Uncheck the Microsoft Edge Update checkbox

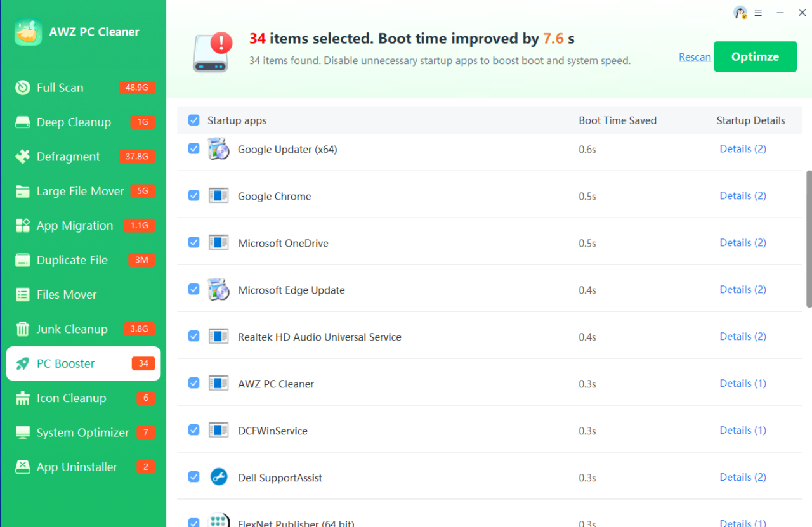194,289
